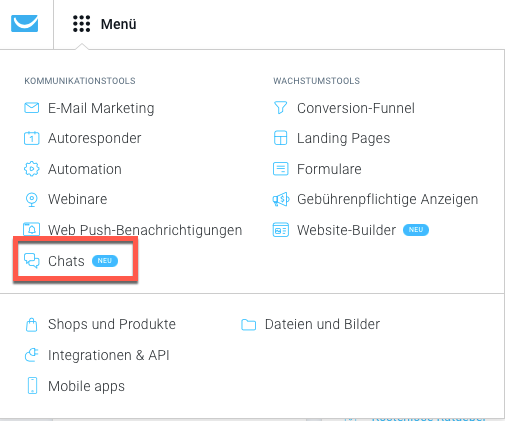Click the nine-dot Menü grid icon
Viewport: 505px width, 421px height.
click(82, 24)
